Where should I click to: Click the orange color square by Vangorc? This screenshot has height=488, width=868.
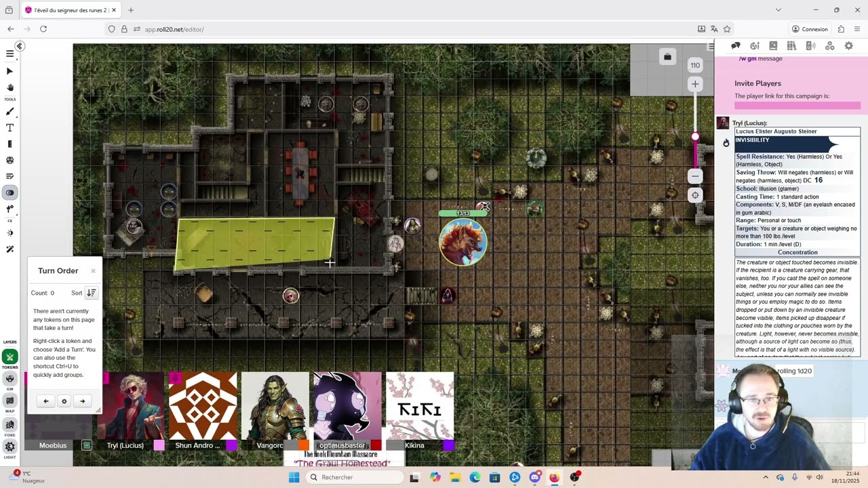[x=303, y=445]
